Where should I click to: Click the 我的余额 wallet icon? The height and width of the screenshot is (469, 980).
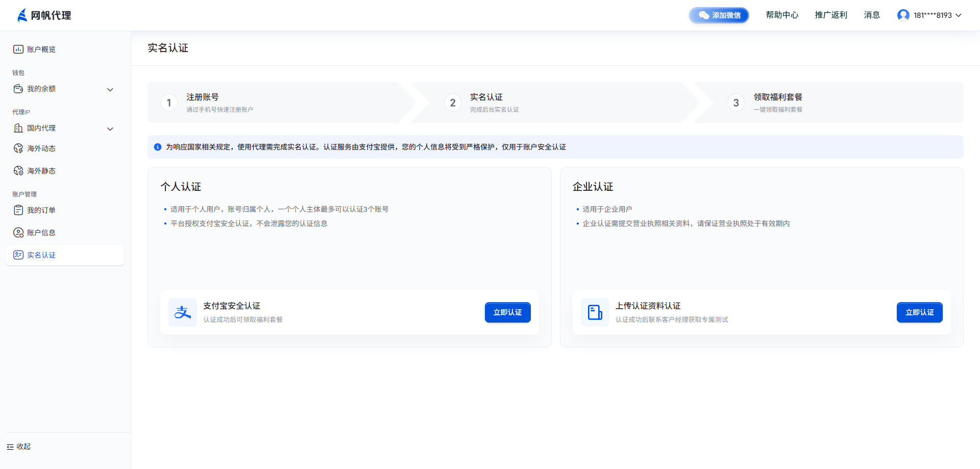[18, 89]
